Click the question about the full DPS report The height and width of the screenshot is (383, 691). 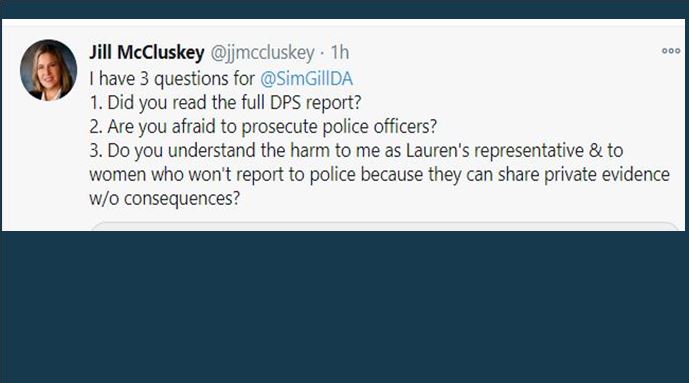pos(225,103)
